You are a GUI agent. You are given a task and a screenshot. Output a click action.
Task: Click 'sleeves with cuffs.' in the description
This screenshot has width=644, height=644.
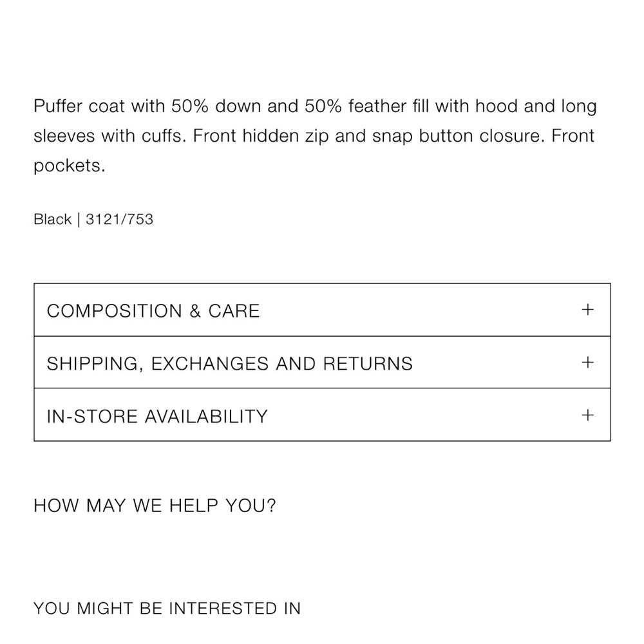(x=110, y=137)
